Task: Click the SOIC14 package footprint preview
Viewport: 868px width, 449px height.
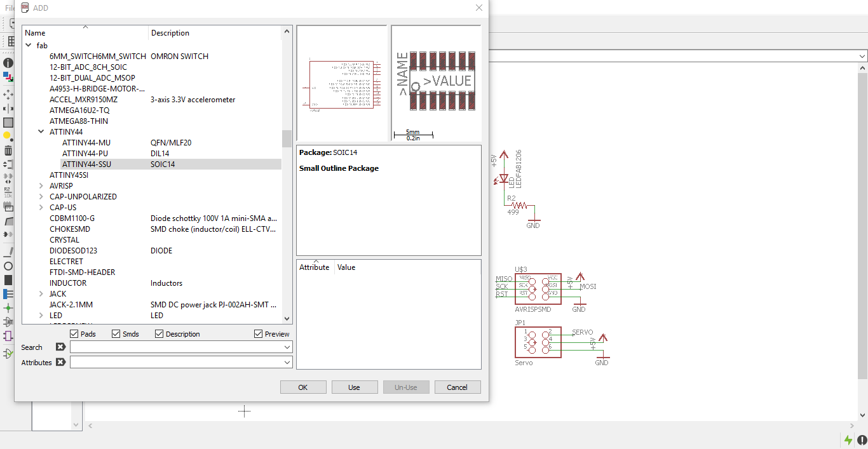Action: (x=436, y=83)
